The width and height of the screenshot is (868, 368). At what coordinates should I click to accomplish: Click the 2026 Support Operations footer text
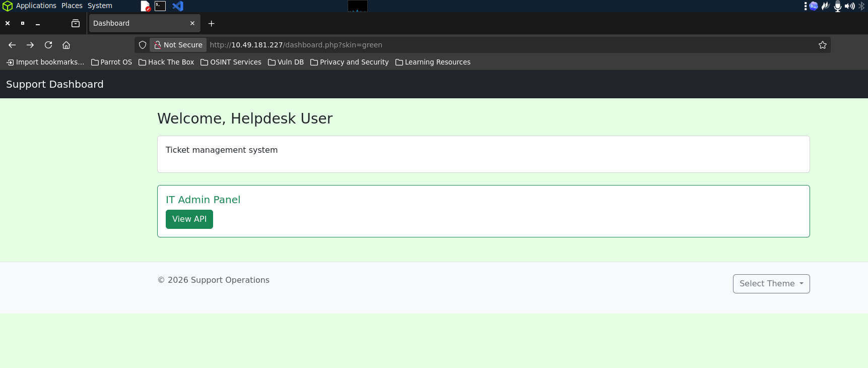(x=214, y=280)
